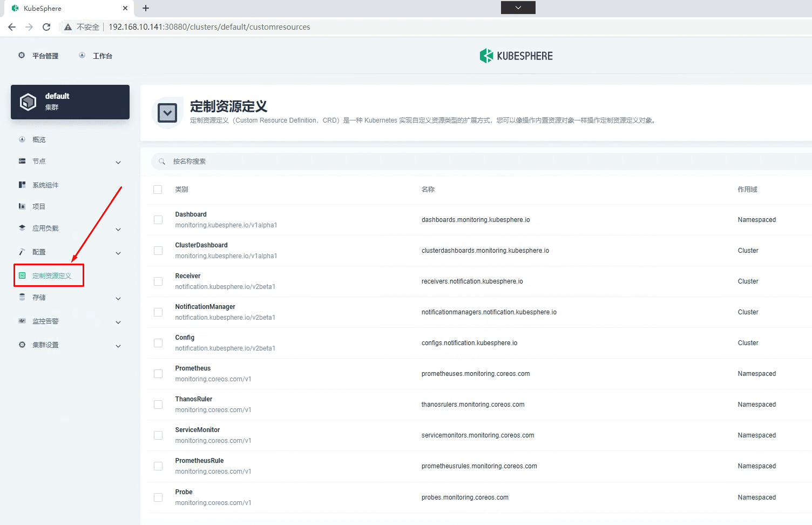
Task: Check the Probe row checkbox
Action: 158,497
